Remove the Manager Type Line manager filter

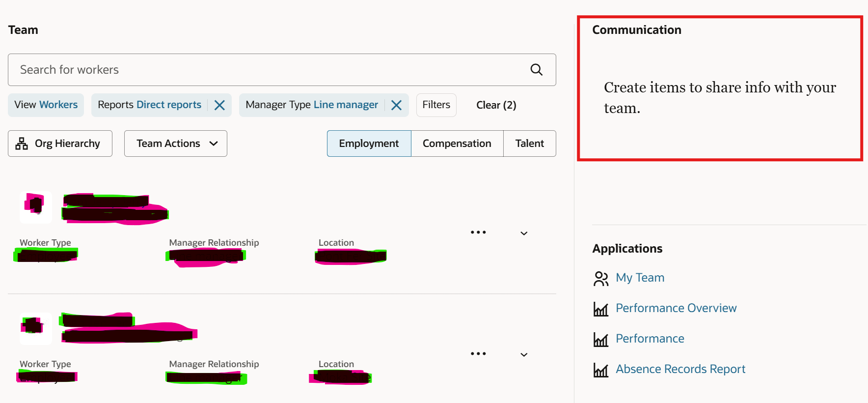(397, 105)
